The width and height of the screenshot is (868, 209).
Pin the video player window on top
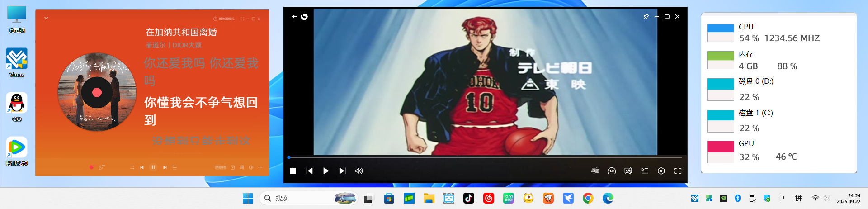[x=646, y=17]
